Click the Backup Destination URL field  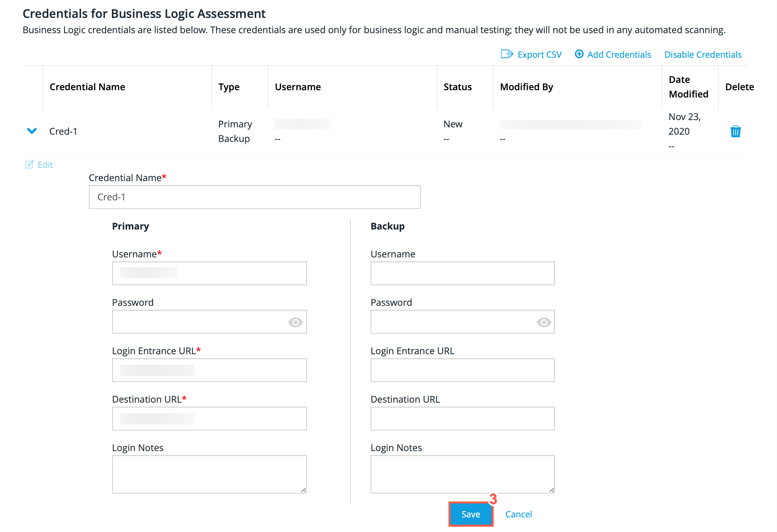click(x=462, y=419)
